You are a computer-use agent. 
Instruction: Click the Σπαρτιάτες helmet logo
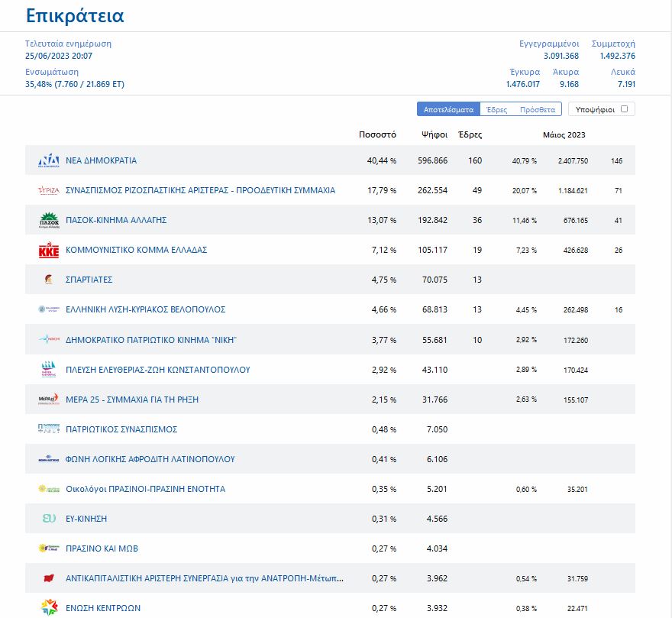[x=49, y=280]
